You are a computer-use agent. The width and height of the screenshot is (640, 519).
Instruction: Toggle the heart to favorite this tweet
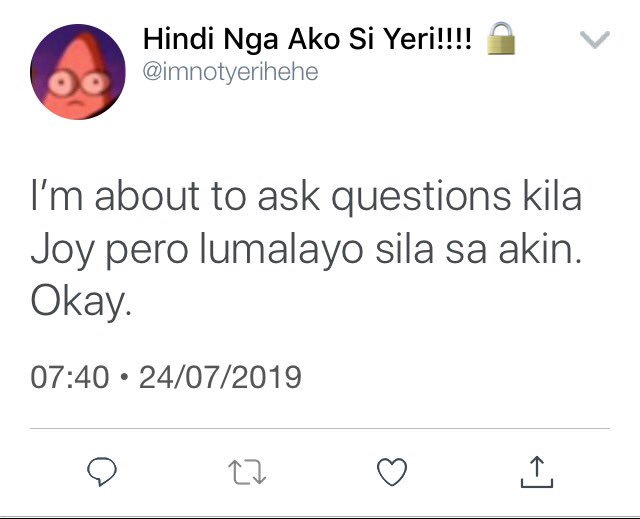tap(392, 472)
